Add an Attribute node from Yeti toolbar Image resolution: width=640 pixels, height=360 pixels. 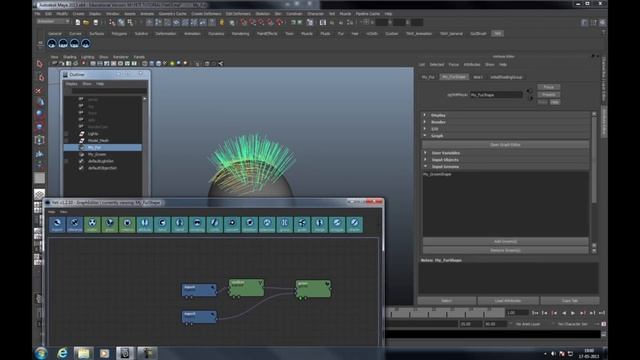[144, 224]
